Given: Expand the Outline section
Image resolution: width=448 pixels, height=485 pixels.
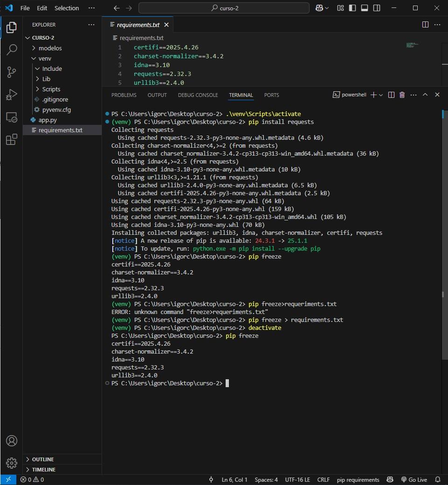Looking at the screenshot, I should pyautogui.click(x=62, y=459).
